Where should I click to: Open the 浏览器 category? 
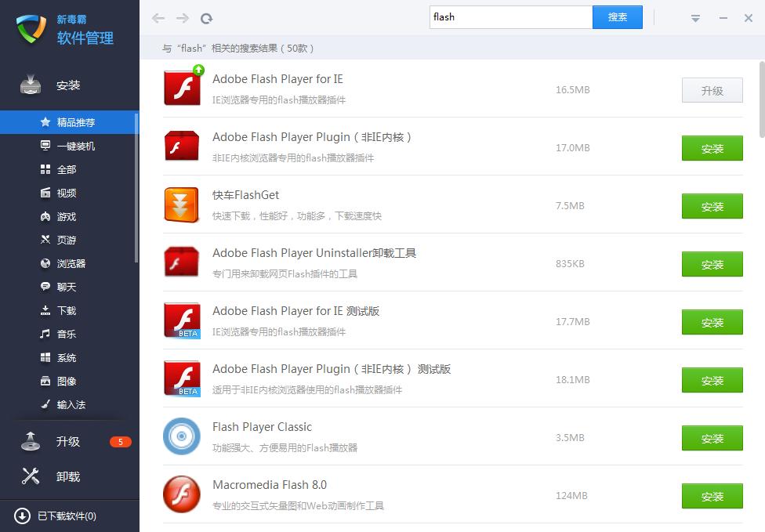pos(71,263)
